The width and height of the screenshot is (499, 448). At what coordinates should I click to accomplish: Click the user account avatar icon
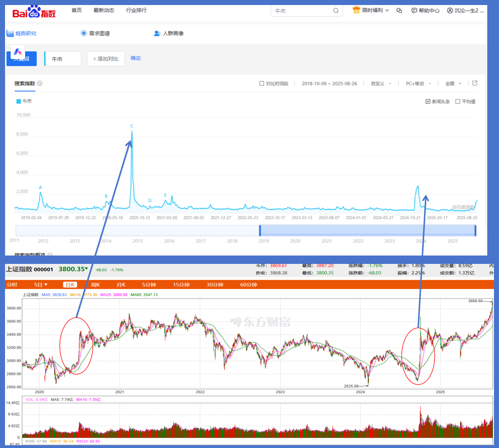tap(450, 11)
